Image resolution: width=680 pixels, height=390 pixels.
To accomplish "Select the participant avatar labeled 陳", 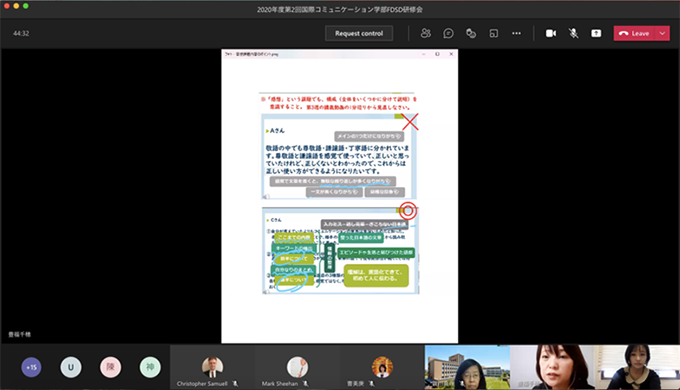I will coord(110,367).
